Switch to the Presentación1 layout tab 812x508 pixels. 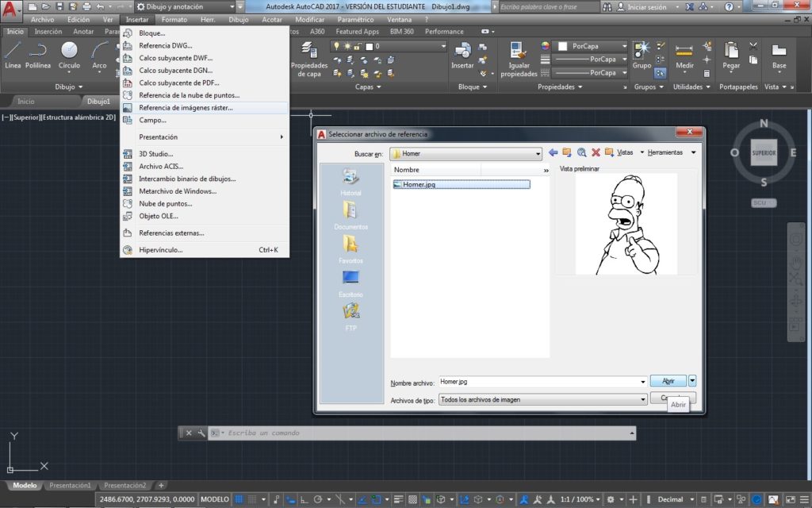tap(70, 486)
